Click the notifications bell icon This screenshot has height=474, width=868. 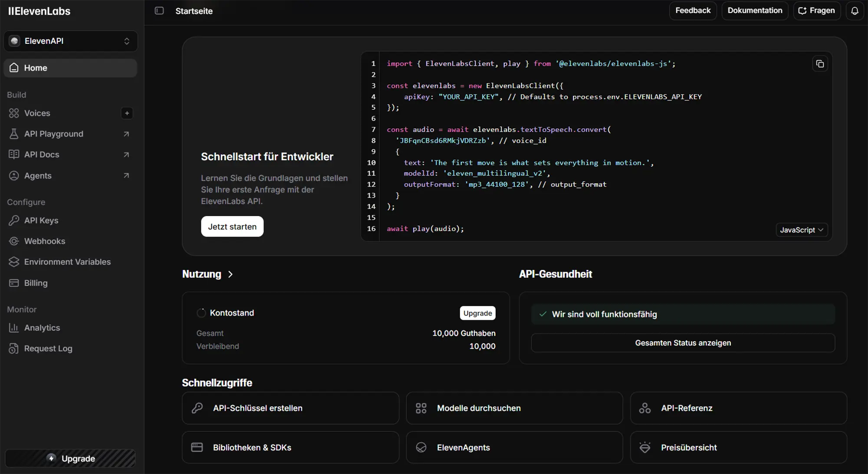pyautogui.click(x=855, y=11)
